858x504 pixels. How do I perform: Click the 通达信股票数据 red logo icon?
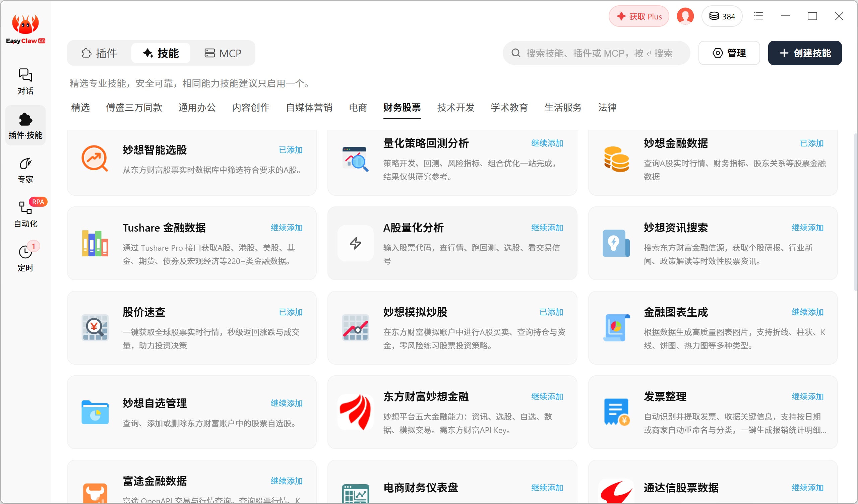pos(616,492)
